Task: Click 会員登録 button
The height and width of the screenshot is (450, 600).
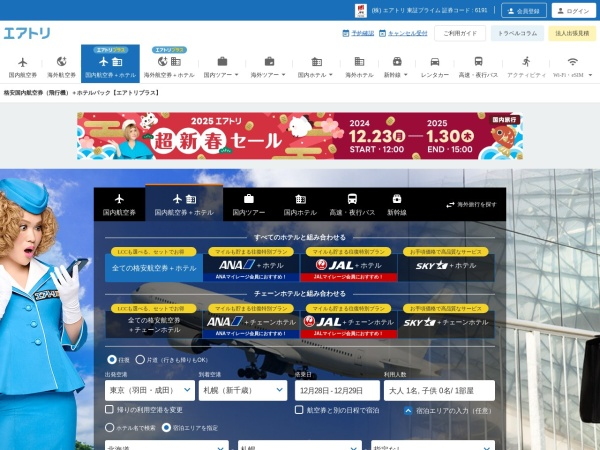Action: (523, 11)
